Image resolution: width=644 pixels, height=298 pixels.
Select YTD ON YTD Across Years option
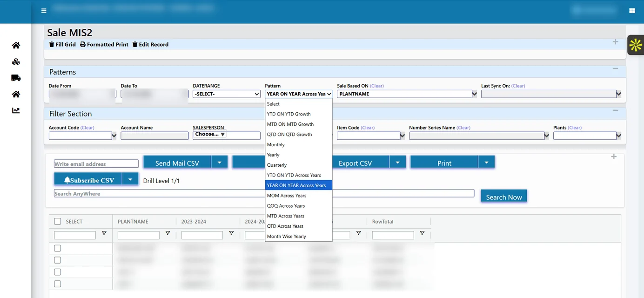click(299, 176)
